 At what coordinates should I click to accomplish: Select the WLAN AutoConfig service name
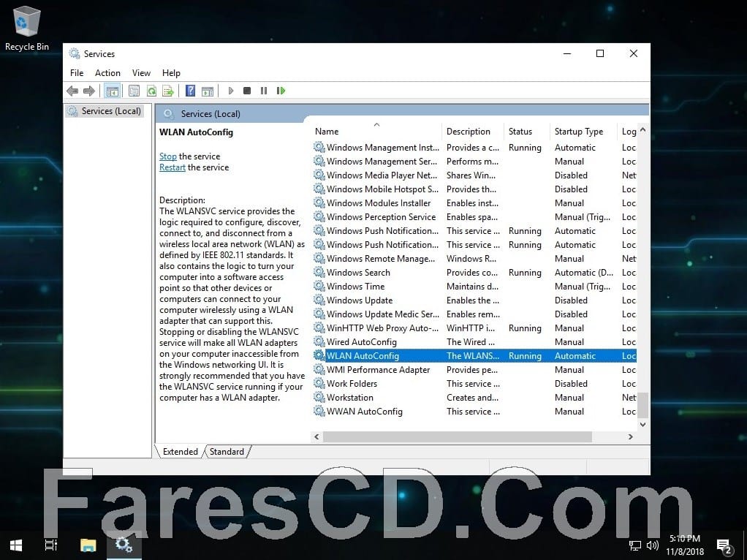pyautogui.click(x=363, y=355)
